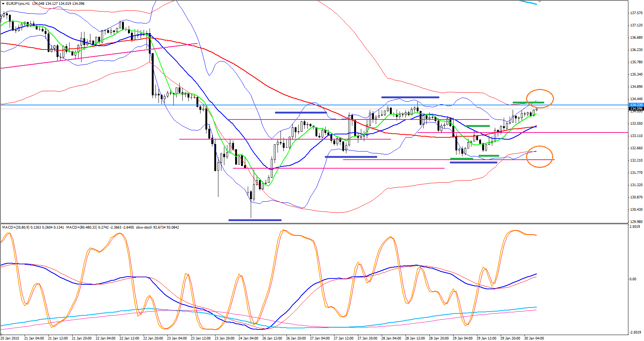The width and height of the screenshot is (644, 341).
Task: Click the dropdown arrow beside EURJPYpro,H1
Action: [x=3, y=3]
